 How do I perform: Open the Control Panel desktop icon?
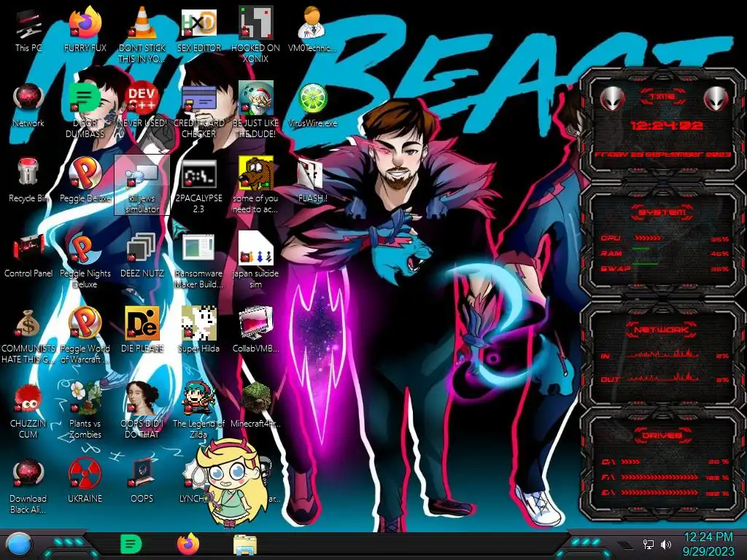pos(28,255)
